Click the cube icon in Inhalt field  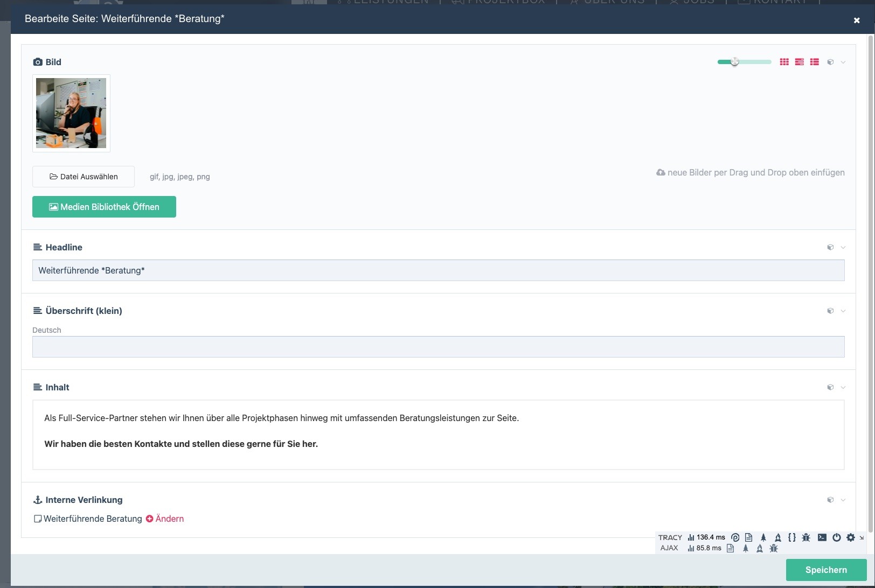[830, 387]
